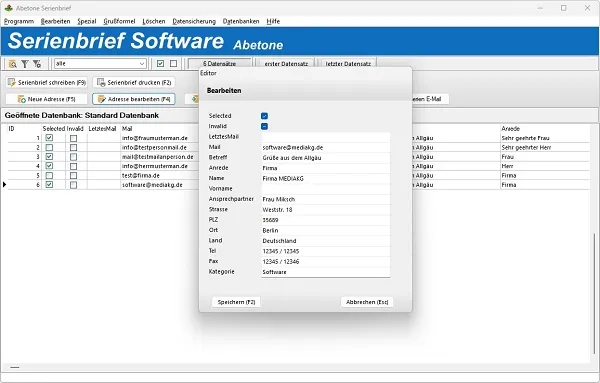The image size is (600, 383).
Task: Open the Grußformel menu
Action: (119, 21)
